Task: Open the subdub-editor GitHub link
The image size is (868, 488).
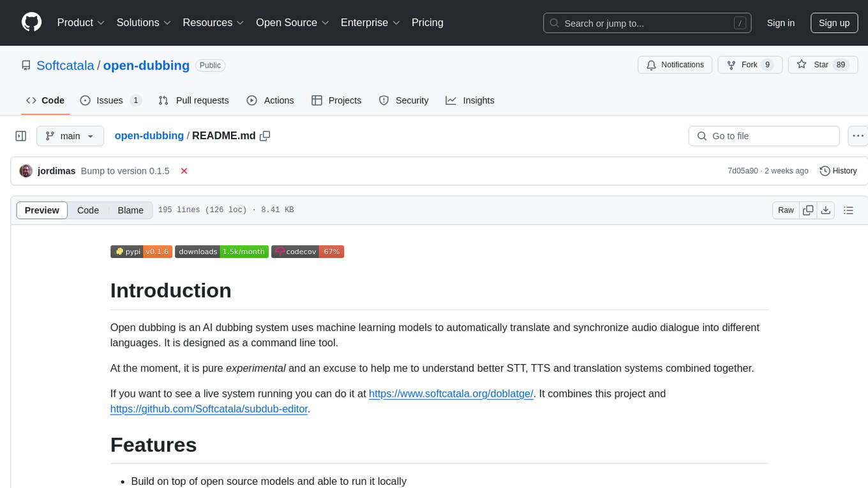Action: pyautogui.click(x=209, y=409)
